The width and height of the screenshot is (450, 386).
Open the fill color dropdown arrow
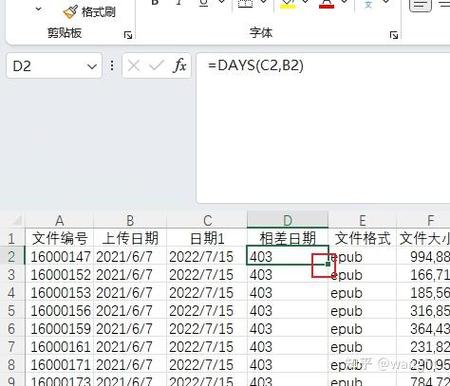pos(305,2)
